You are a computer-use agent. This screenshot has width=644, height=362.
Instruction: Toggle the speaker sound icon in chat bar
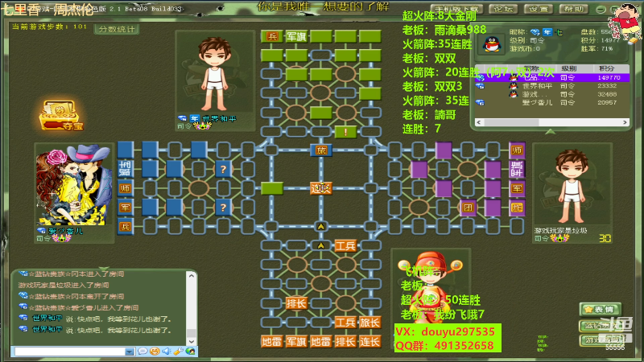[167, 352]
